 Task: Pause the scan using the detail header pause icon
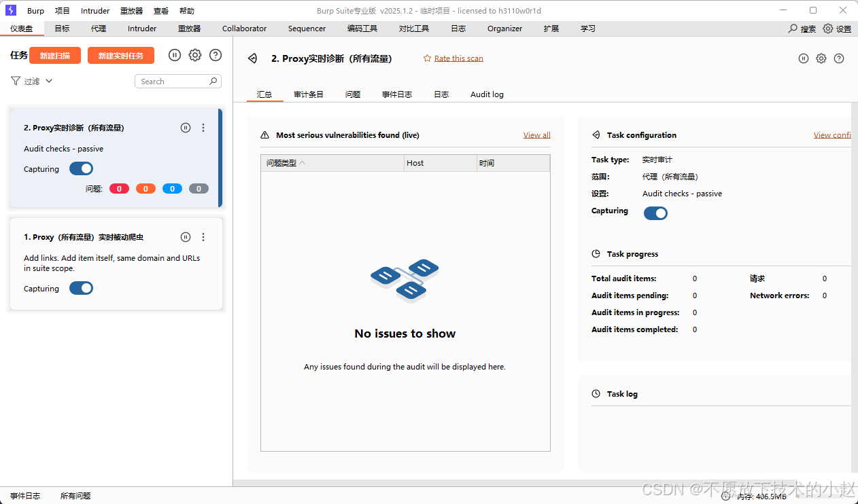coord(804,58)
